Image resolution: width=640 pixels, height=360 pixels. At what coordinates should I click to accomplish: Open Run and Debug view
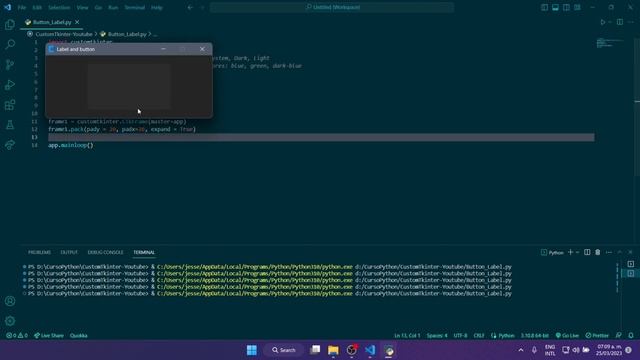[x=10, y=84]
